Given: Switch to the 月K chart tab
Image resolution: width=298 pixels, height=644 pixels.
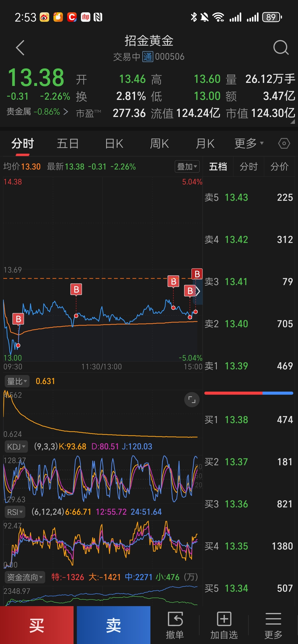Looking at the screenshot, I should pyautogui.click(x=205, y=143).
